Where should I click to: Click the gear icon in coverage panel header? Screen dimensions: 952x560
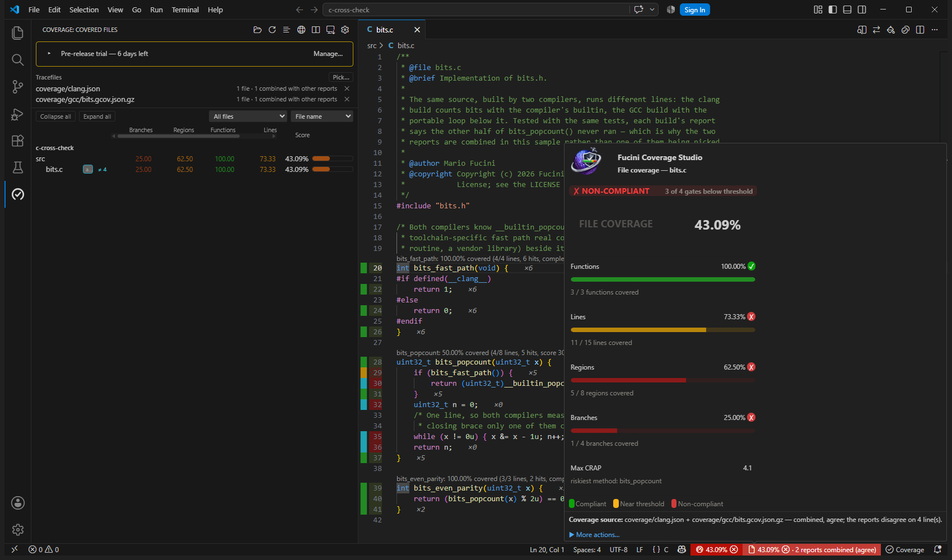click(x=345, y=30)
